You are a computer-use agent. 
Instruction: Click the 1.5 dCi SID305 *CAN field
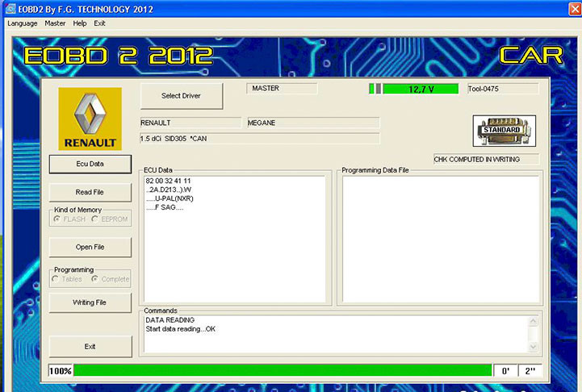tap(259, 139)
